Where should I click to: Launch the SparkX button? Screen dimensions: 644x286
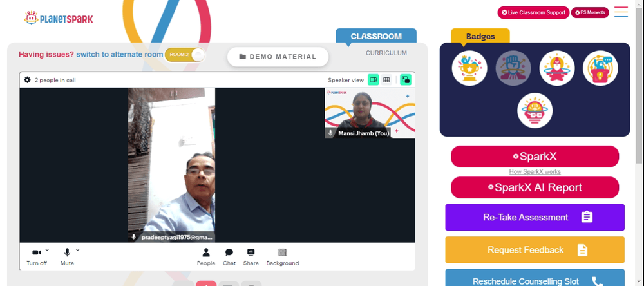click(x=535, y=157)
